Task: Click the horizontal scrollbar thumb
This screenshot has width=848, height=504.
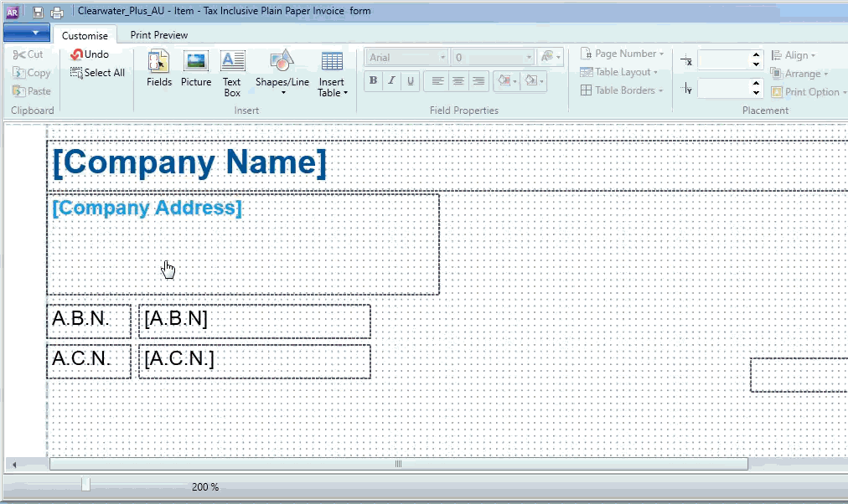Action: click(x=398, y=464)
